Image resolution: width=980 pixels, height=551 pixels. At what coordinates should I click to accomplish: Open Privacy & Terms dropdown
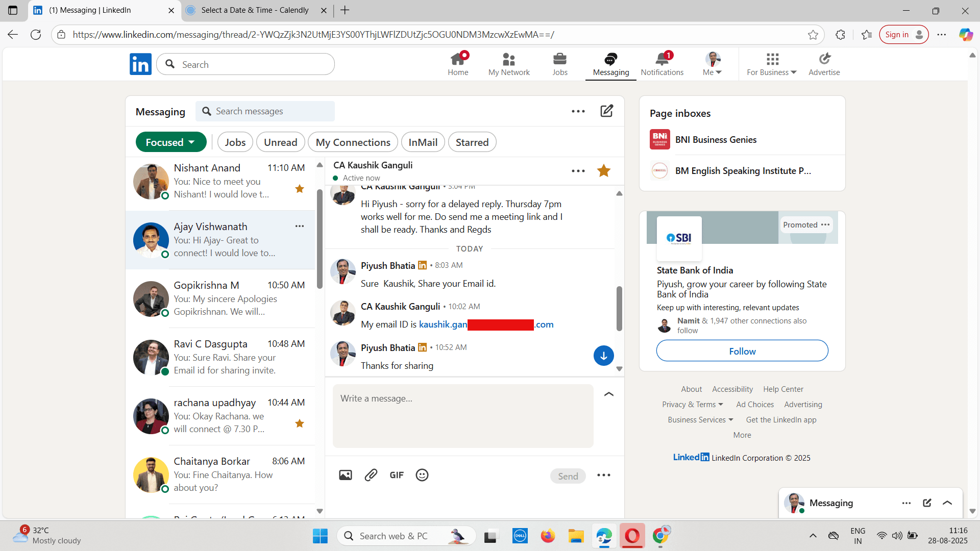(x=693, y=404)
